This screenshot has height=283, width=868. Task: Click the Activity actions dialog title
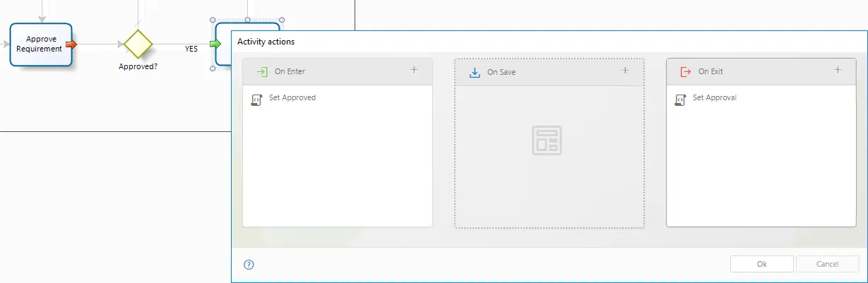click(266, 42)
